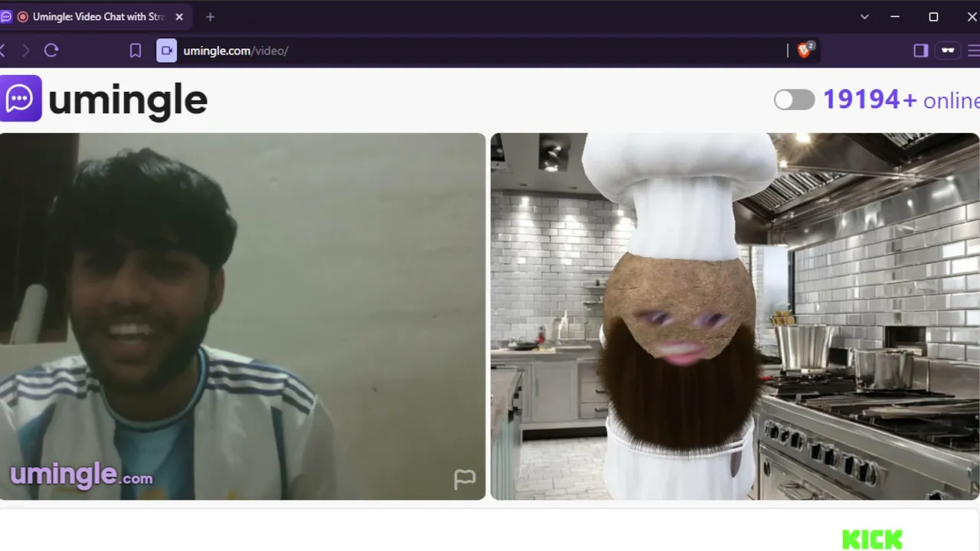Open the green KICK logo link
The height and width of the screenshot is (551, 980).
(x=872, y=540)
